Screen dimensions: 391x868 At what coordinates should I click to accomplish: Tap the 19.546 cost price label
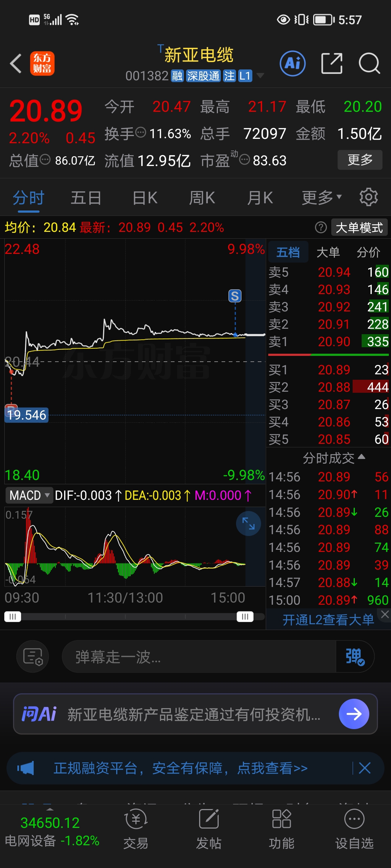click(27, 415)
